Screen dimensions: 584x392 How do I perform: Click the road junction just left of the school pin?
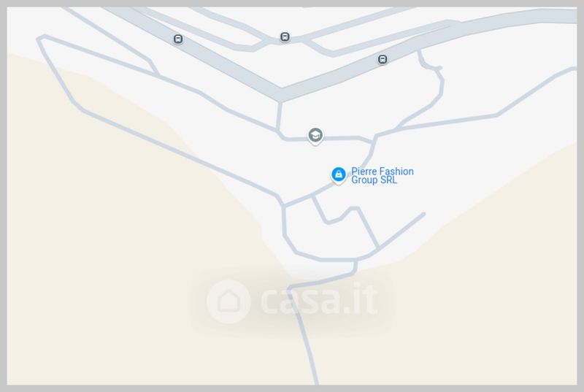(x=279, y=131)
